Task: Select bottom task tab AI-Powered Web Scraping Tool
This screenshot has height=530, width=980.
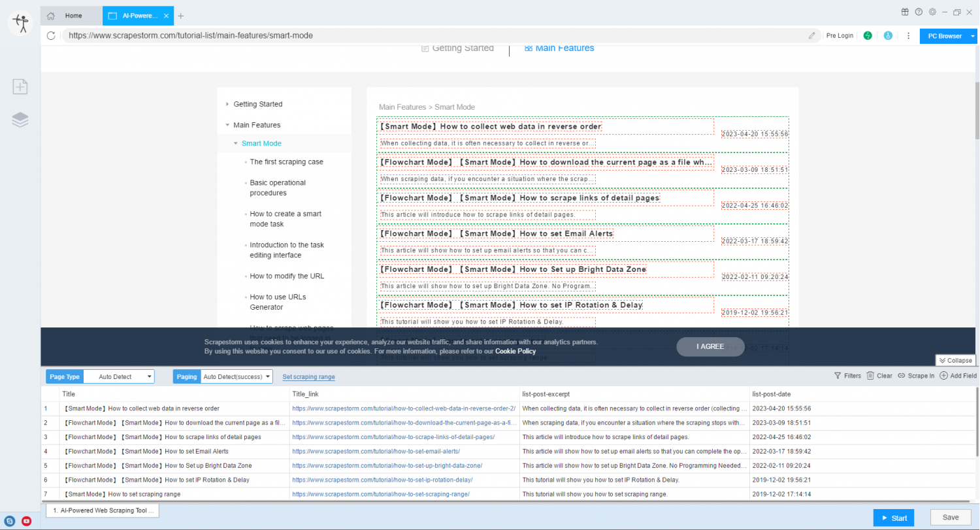Action: tap(103, 510)
